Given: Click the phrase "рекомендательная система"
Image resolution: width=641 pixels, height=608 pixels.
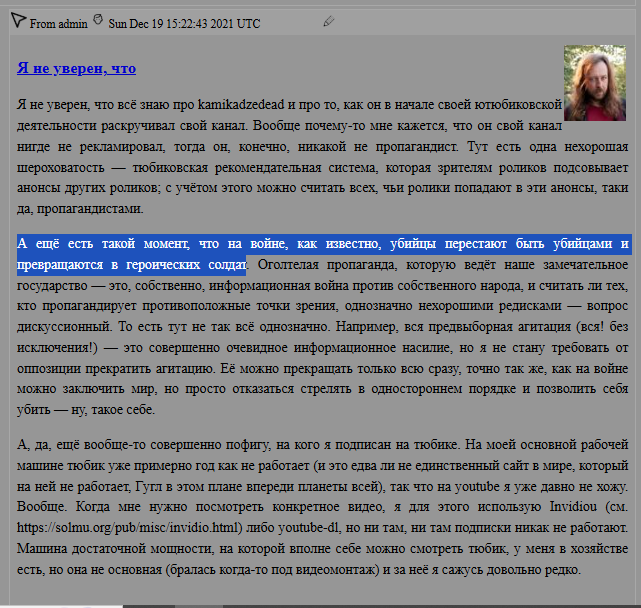Looking at the screenshot, I should (x=296, y=168).
